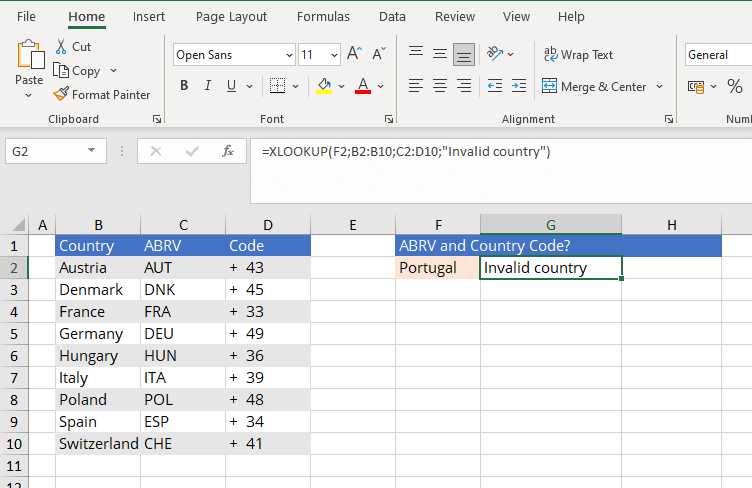Expand underline style dropdown
The width and height of the screenshot is (752, 488).
click(x=249, y=86)
